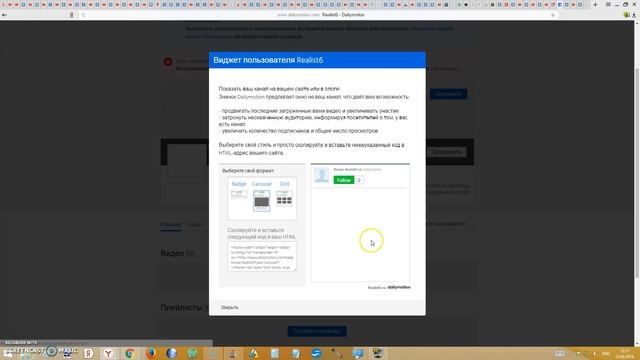The image size is (640, 360).
Task: Go back with the browser back arrow
Action: click(x=4, y=15)
